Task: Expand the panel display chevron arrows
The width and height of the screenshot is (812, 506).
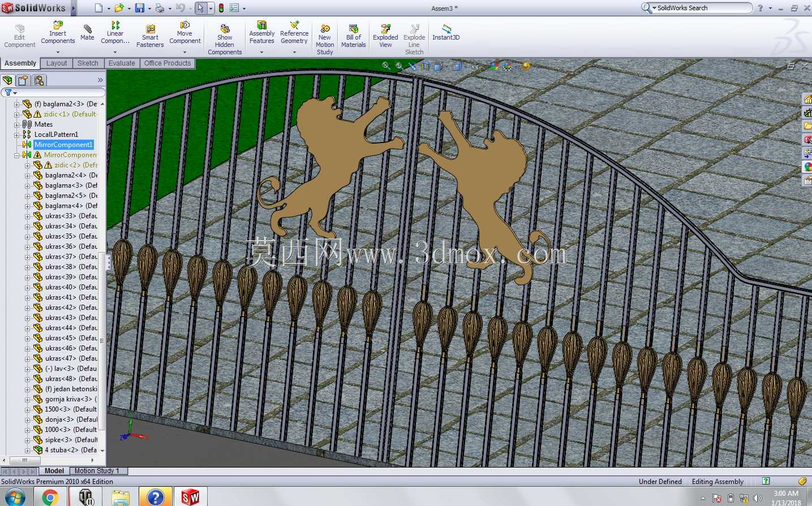Action: pyautogui.click(x=100, y=80)
